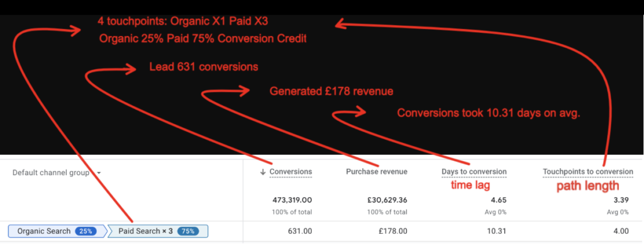Click '100% of total' under Purchase revenue
The height and width of the screenshot is (245, 644).
point(387,212)
